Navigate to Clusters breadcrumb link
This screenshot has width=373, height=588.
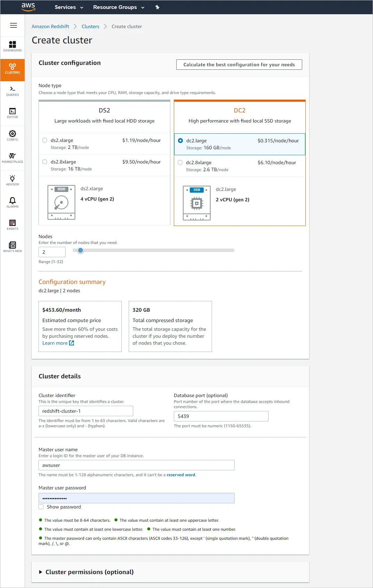pyautogui.click(x=90, y=26)
